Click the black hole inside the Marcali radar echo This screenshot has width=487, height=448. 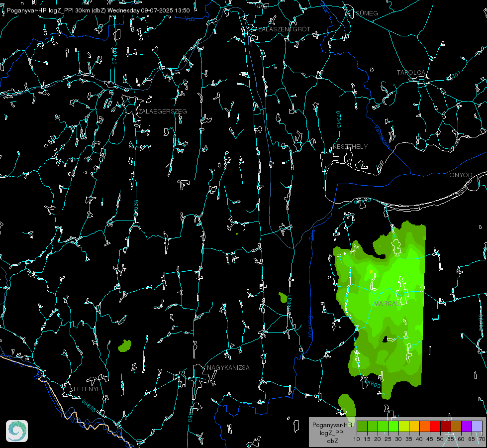tap(386, 339)
